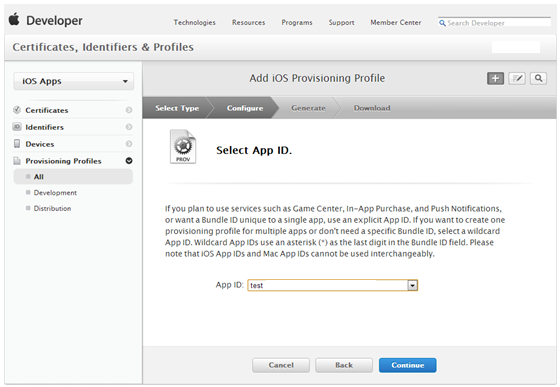560x387 pixels.
Task: Click the Continue button
Action: click(408, 365)
